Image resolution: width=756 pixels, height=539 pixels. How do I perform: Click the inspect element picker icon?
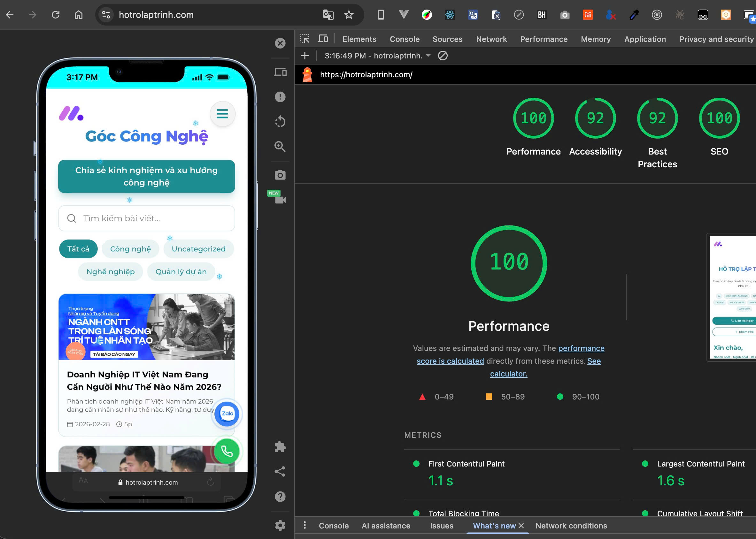point(305,39)
